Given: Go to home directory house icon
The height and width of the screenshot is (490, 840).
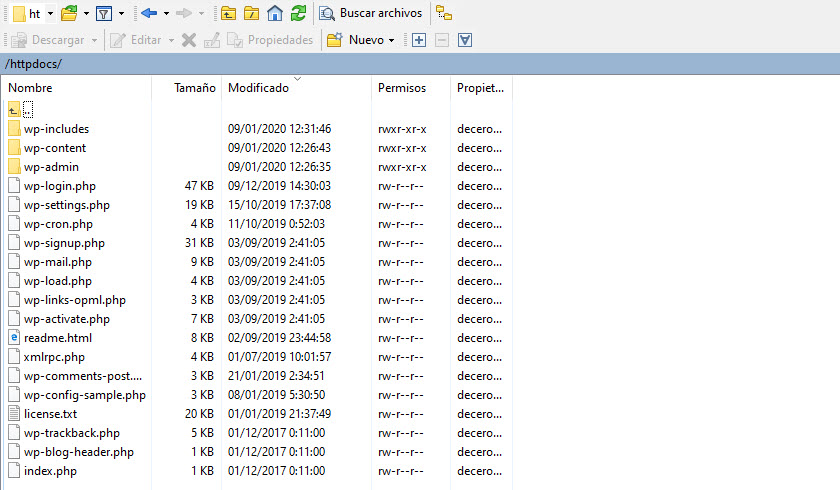Looking at the screenshot, I should [275, 13].
